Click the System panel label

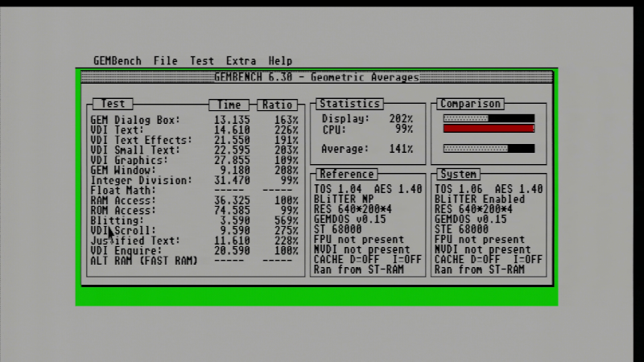tap(458, 174)
